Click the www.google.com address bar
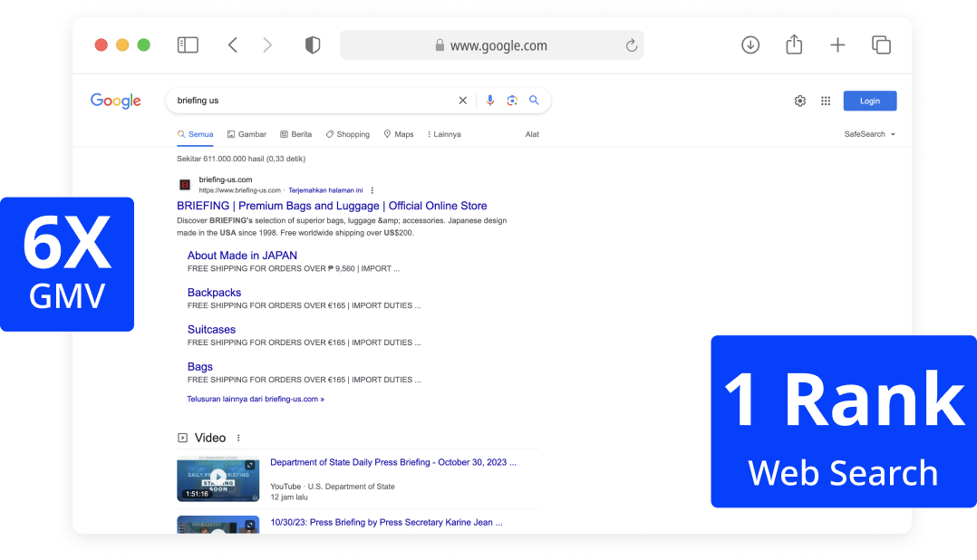Screen dimensions: 977x560 [491, 45]
